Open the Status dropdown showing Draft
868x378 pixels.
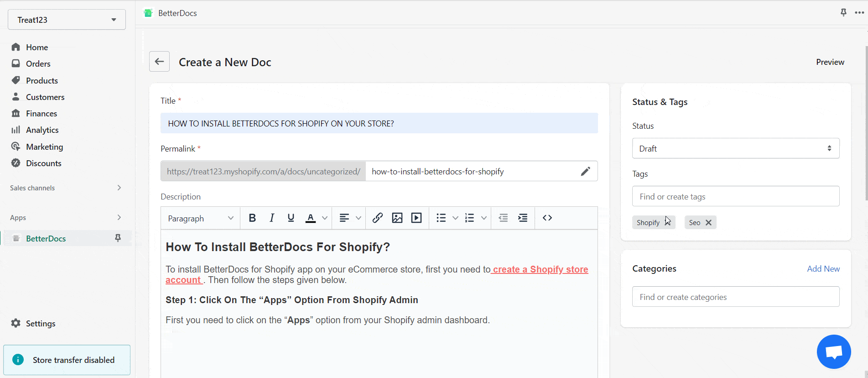pyautogui.click(x=736, y=148)
